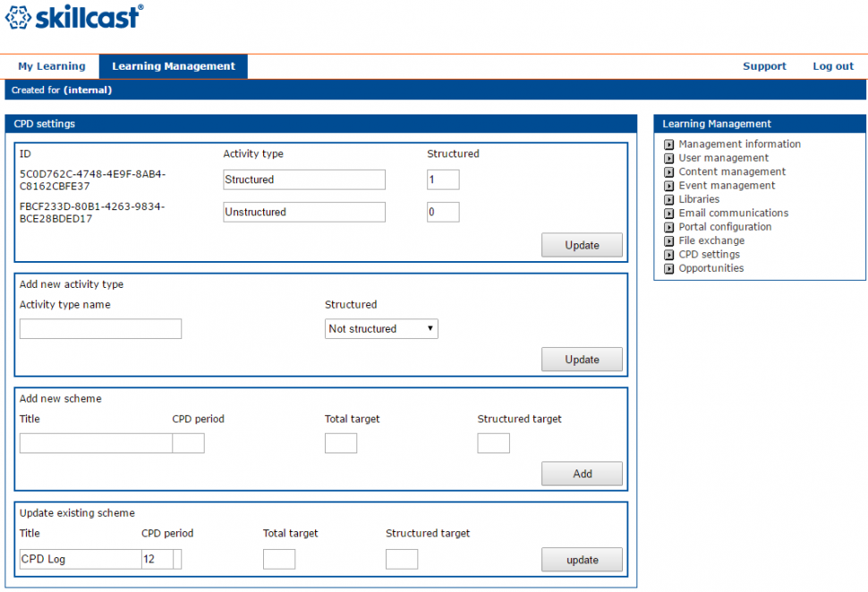The image size is (868, 592).
Task: Open Libraries link
Action: point(699,199)
